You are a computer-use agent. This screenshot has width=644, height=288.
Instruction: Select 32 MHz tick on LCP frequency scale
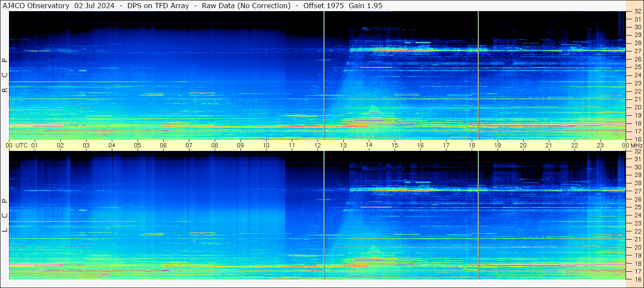pos(638,151)
